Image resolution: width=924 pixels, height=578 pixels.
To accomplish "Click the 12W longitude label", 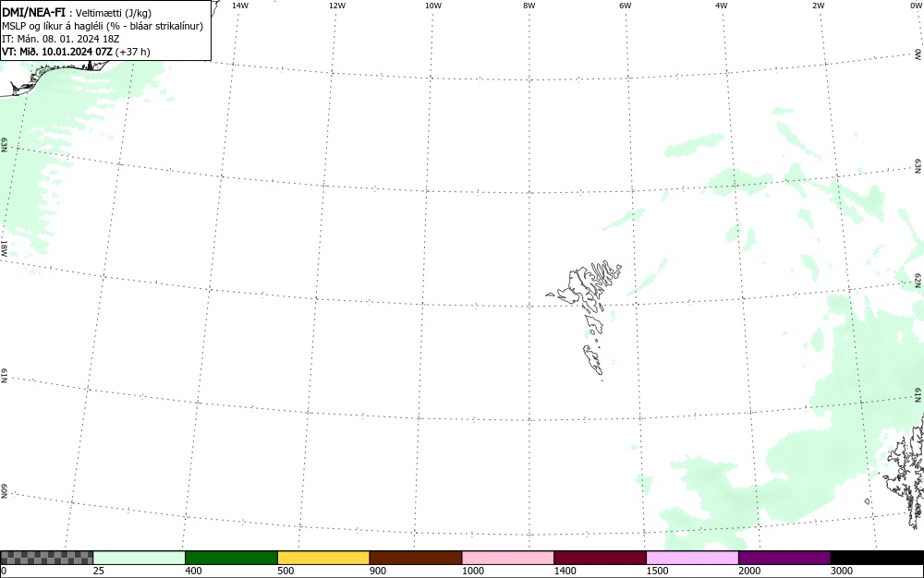I will pyautogui.click(x=337, y=6).
